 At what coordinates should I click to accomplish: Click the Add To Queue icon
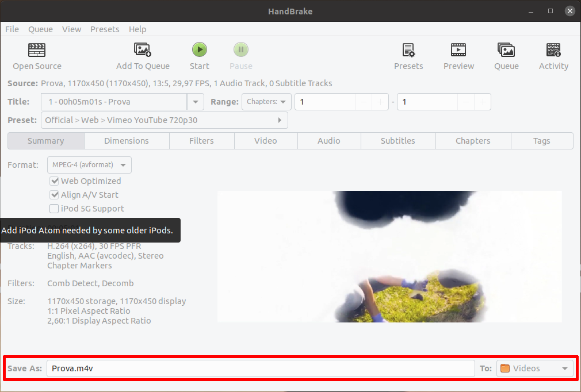[x=143, y=49]
